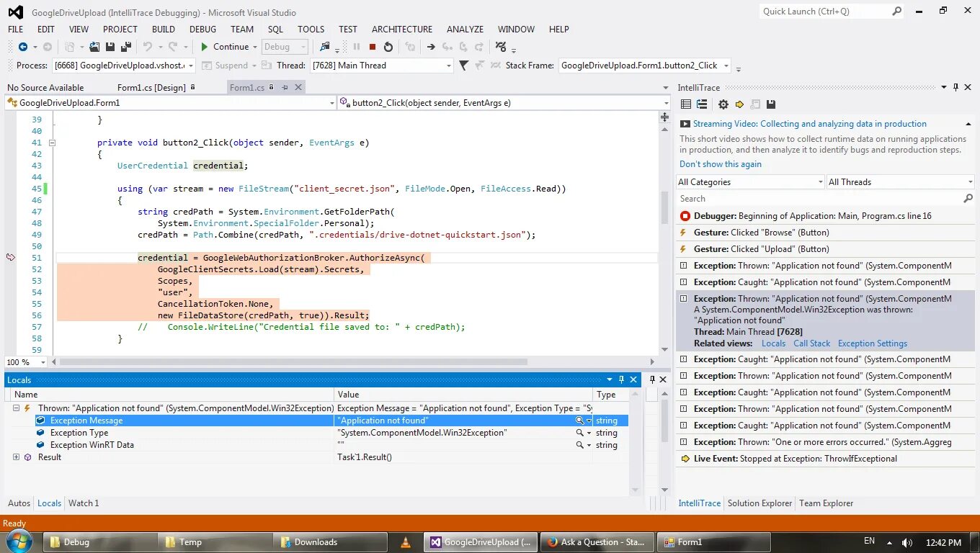Click the Restart debugging icon
The image size is (980, 553).
(388, 47)
